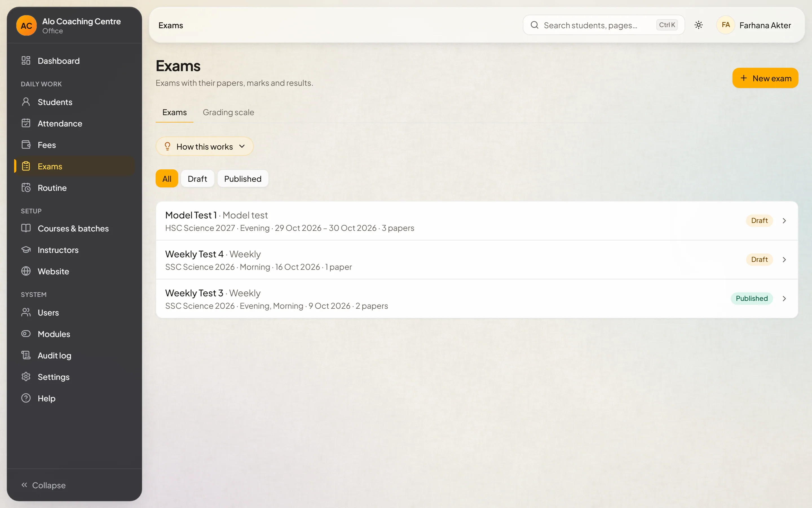This screenshot has width=812, height=508.
Task: Click the Help question mark icon
Action: click(26, 398)
